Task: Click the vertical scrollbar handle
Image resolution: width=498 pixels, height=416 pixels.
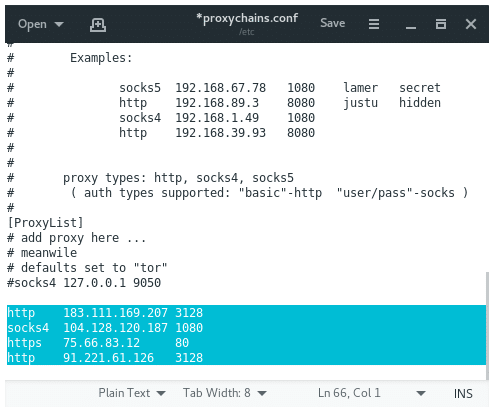Action: click(487, 326)
